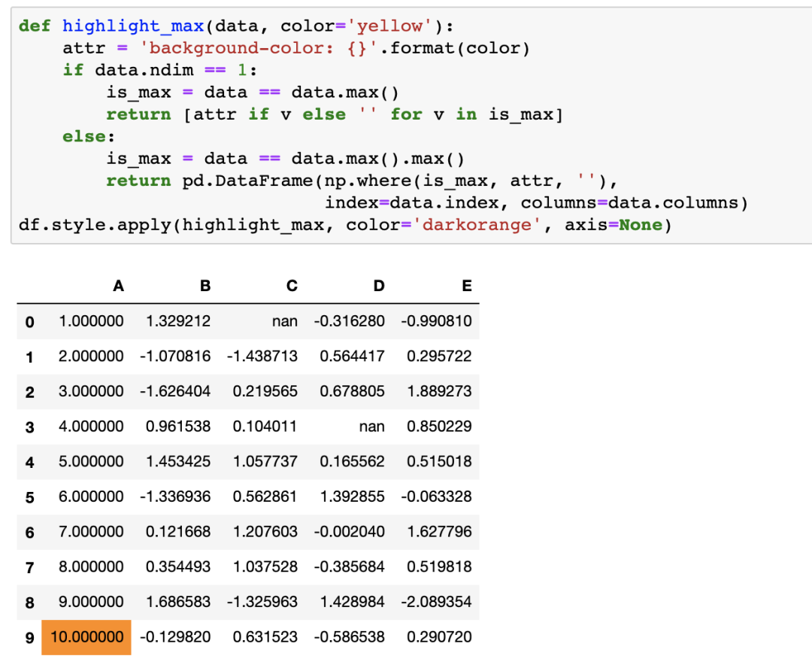Click 'background-color: {}' string in code
This screenshot has height=659, width=812.
[x=259, y=48]
